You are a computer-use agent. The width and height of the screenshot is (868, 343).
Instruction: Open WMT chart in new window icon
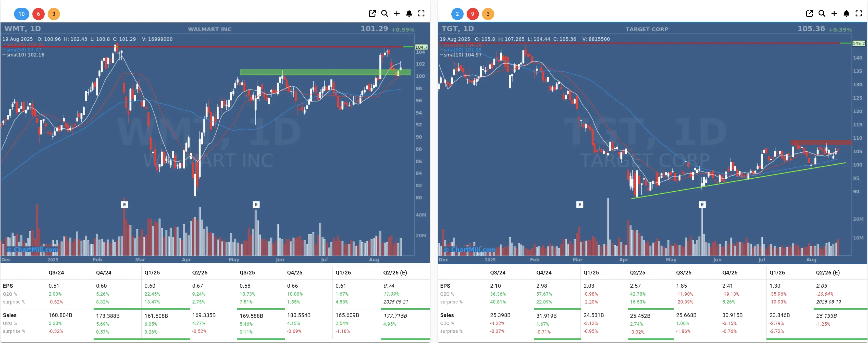pyautogui.click(x=372, y=14)
